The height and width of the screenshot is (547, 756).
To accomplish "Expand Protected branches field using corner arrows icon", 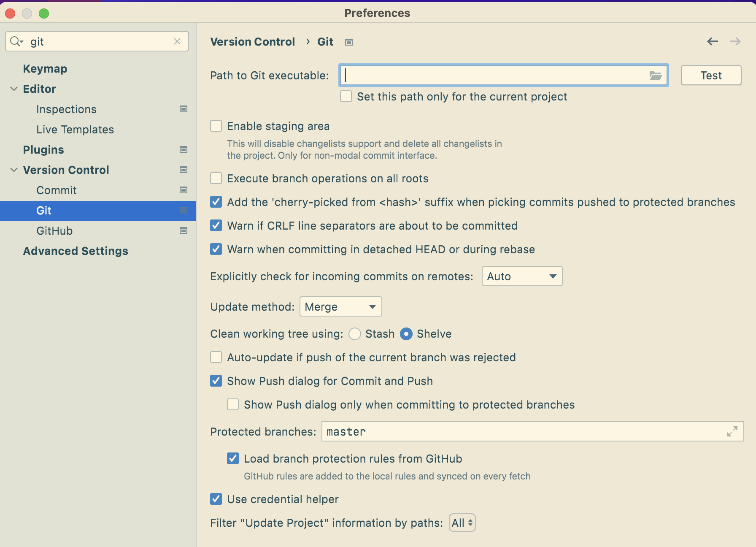I will point(733,431).
